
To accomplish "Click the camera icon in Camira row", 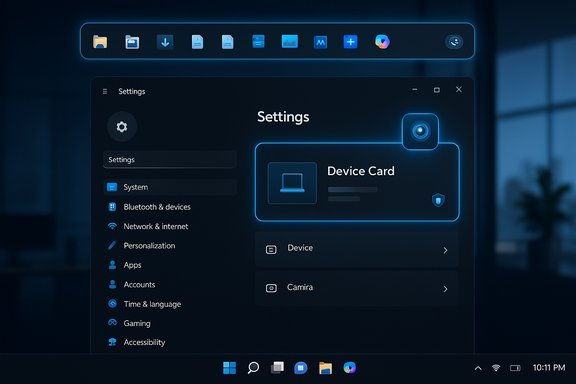I will 271,288.
